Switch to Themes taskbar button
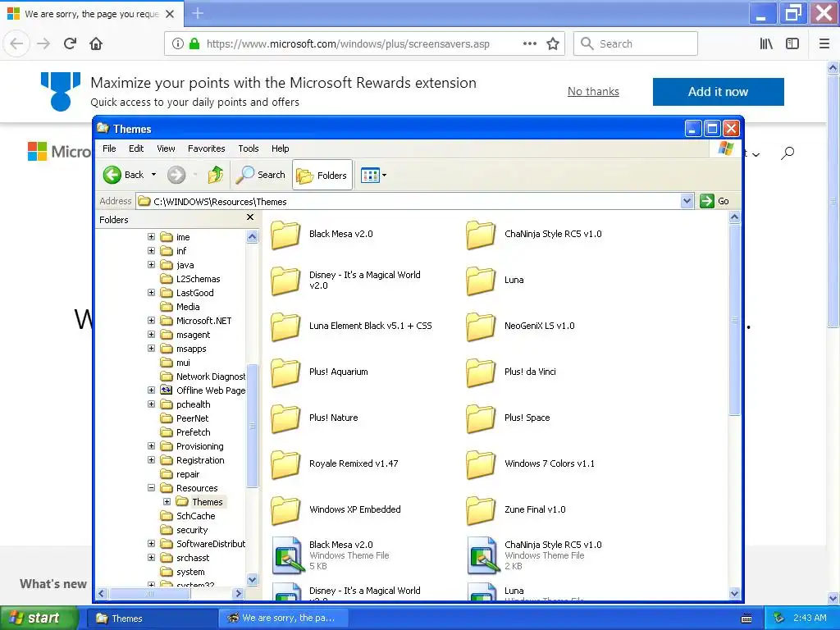The width and height of the screenshot is (840, 630). click(x=152, y=619)
